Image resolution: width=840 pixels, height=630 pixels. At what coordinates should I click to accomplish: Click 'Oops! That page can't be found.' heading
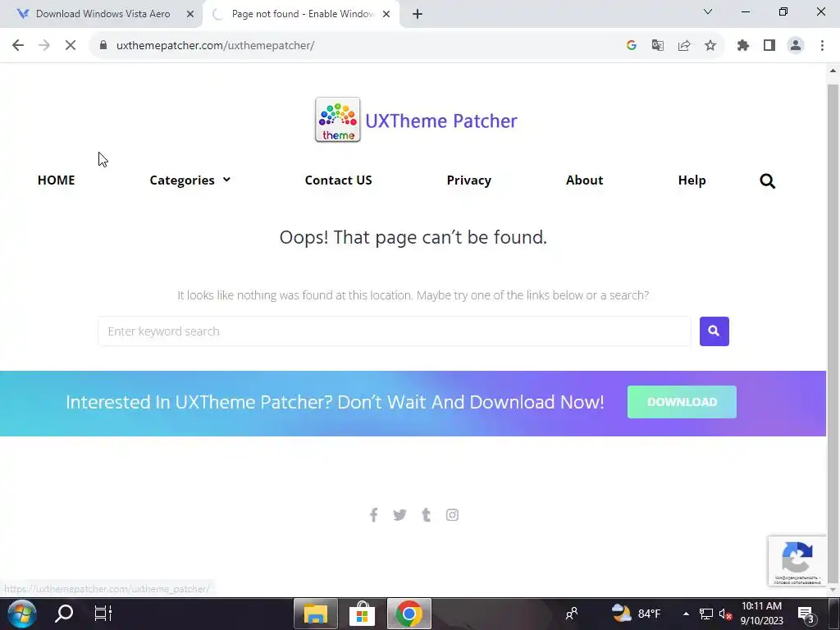pyautogui.click(x=413, y=237)
